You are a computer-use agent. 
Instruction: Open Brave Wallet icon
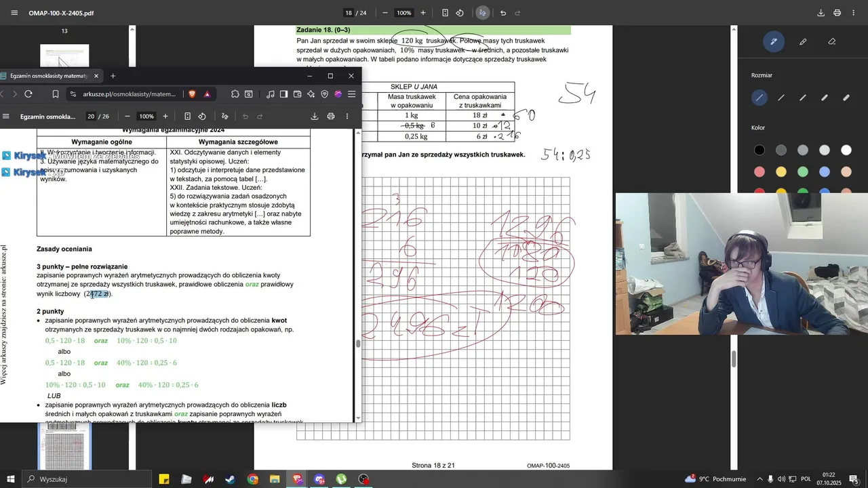(298, 94)
